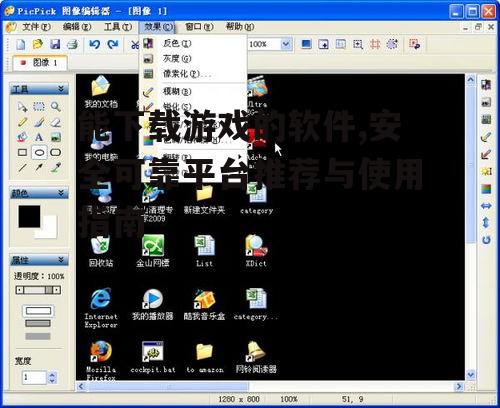Print the image using the printer icon
This screenshot has height=408, width=500.
tap(72, 44)
